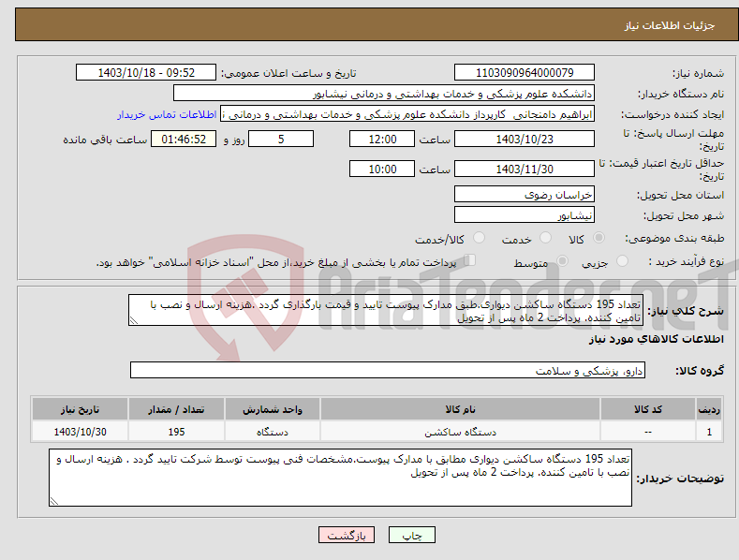The width and height of the screenshot is (739, 560).
Task: Click the remaining days field 5
Action: point(281,139)
